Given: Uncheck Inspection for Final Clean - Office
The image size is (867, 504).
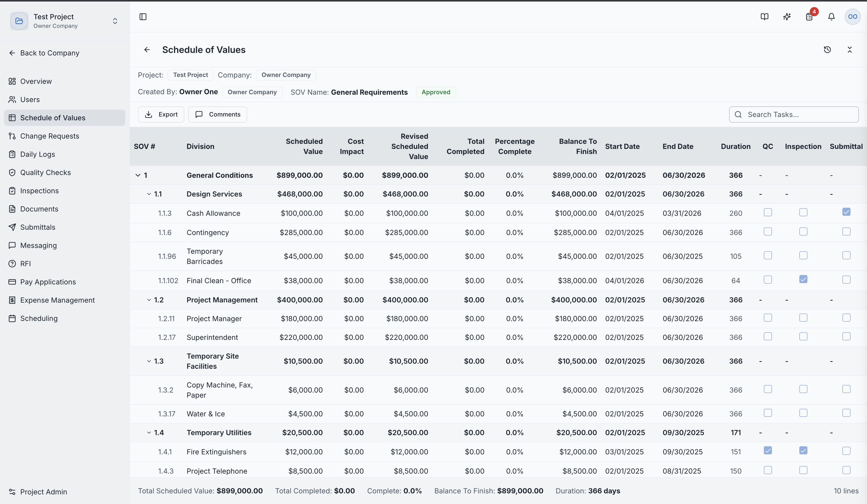Looking at the screenshot, I should [803, 280].
